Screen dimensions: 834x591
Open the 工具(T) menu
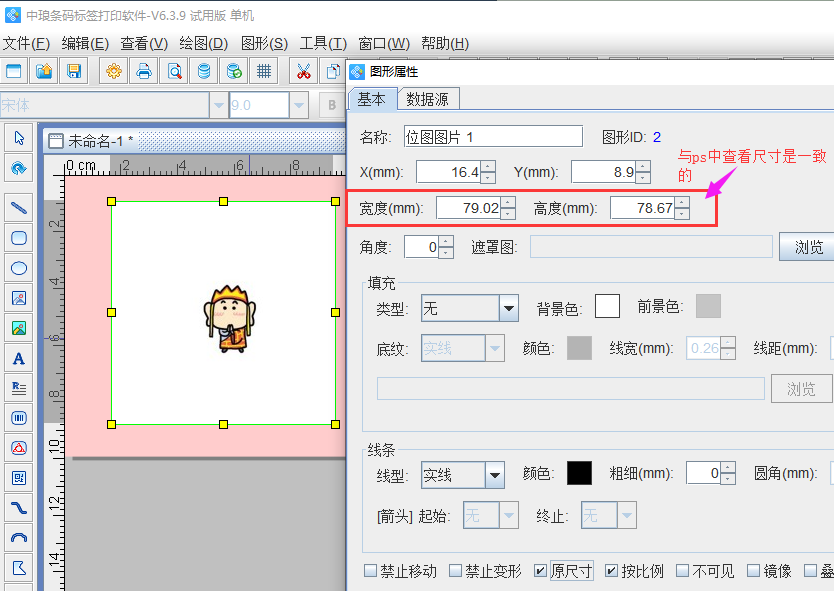(x=323, y=43)
